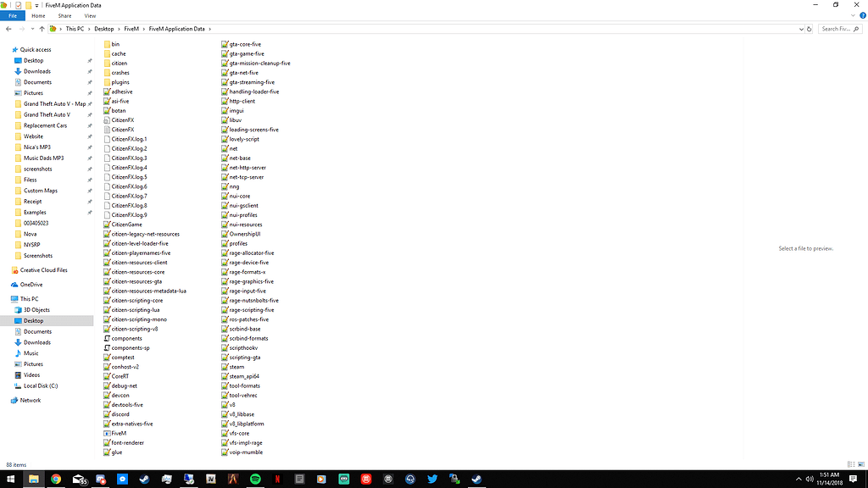
Task: Open the Twitter app in the taskbar
Action: point(432,480)
